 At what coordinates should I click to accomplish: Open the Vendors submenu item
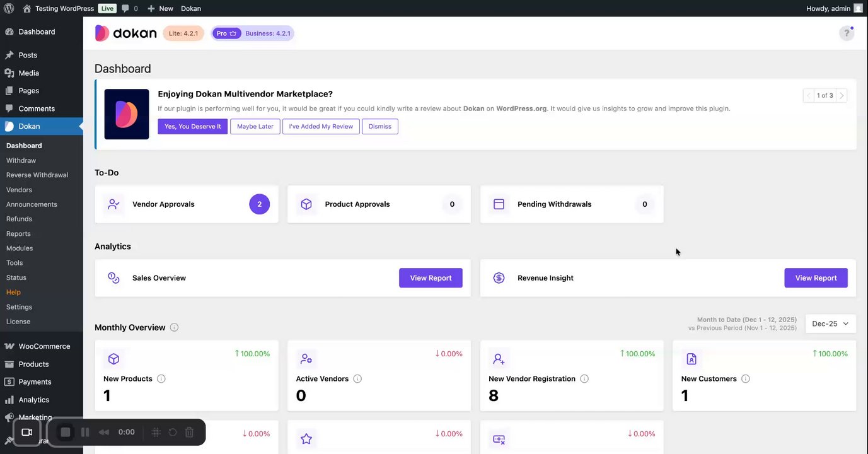tap(19, 190)
